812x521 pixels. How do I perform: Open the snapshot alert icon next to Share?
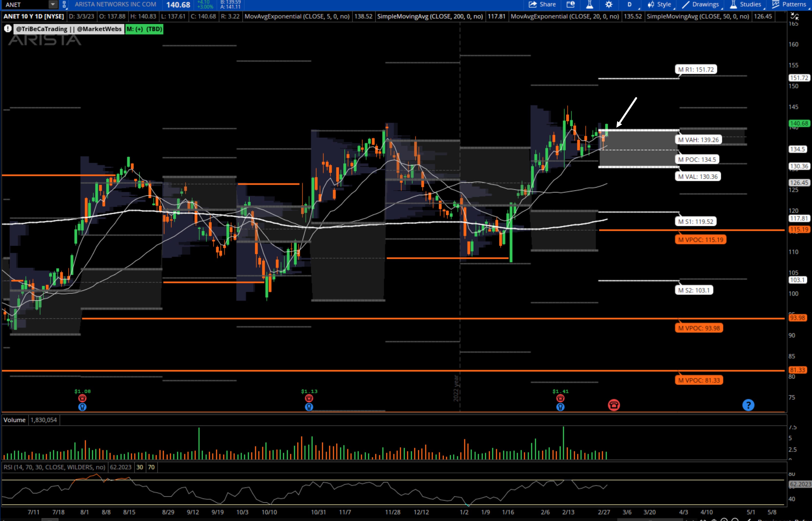pyautogui.click(x=570, y=4)
